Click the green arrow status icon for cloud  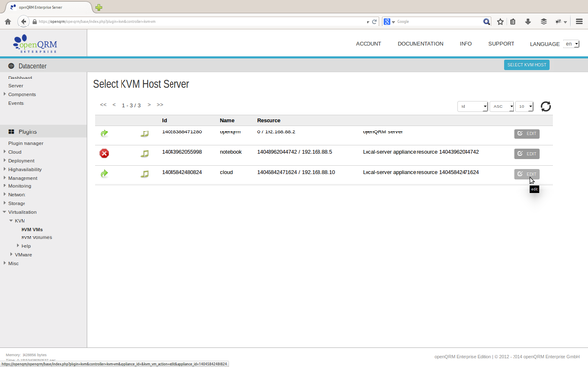pyautogui.click(x=104, y=173)
